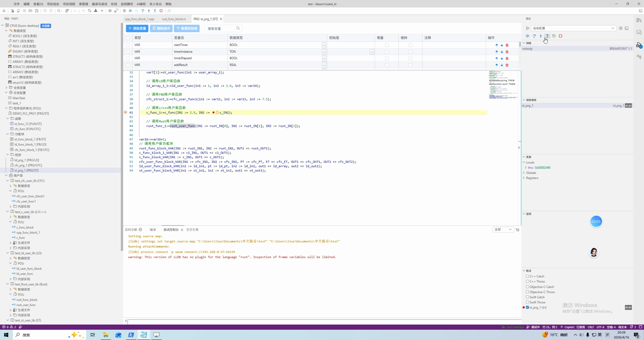Screen dimensions: 644x340
Task: Open the 全部 filter dropdown in console
Action: click(503, 230)
